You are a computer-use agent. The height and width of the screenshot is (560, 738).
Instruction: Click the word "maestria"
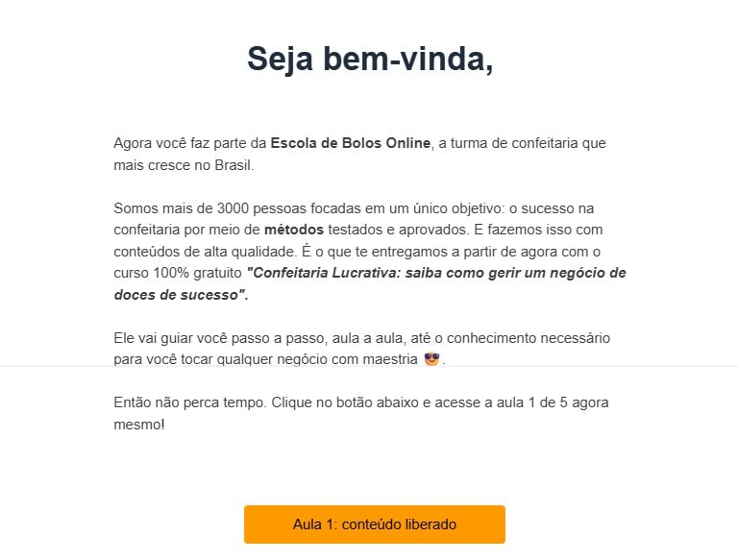pyautogui.click(x=389, y=360)
